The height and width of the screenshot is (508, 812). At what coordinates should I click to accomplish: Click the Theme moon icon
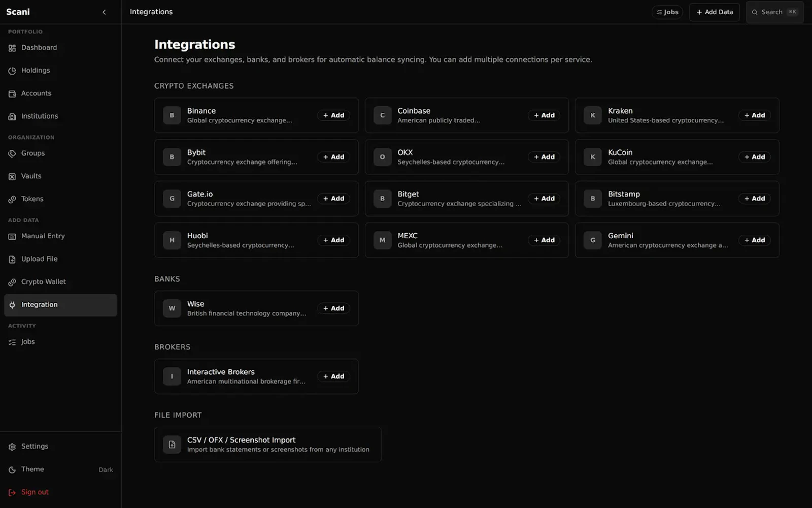click(x=12, y=470)
